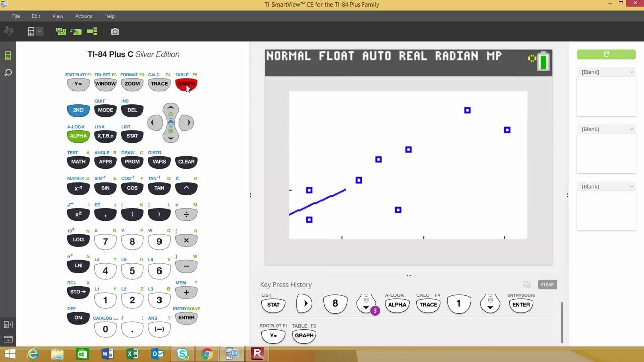The image size is (644, 362).
Task: Click the caret exponent key
Action: [186, 188]
